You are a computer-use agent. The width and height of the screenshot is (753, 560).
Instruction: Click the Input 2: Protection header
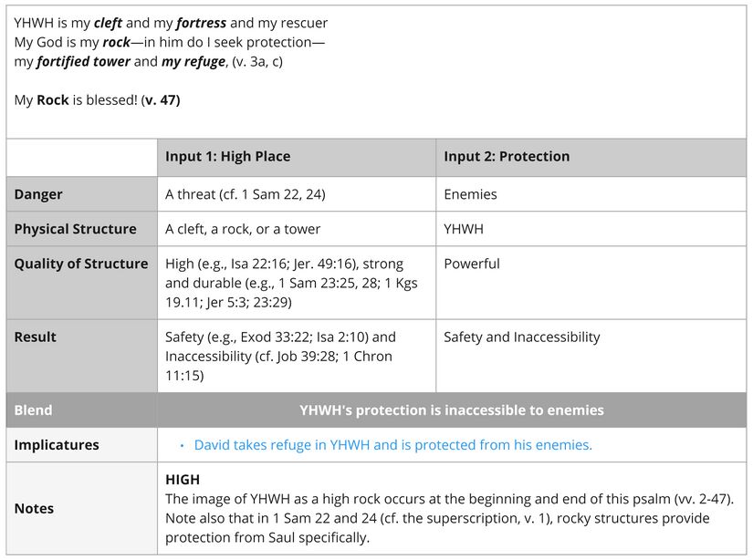(507, 157)
